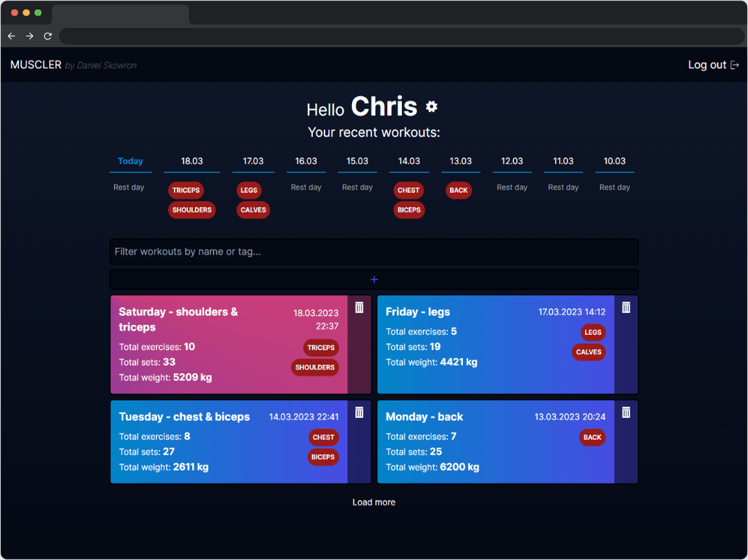Click the CHEST badge on Tuesday's card
The width and height of the screenshot is (748, 560).
[x=323, y=437]
